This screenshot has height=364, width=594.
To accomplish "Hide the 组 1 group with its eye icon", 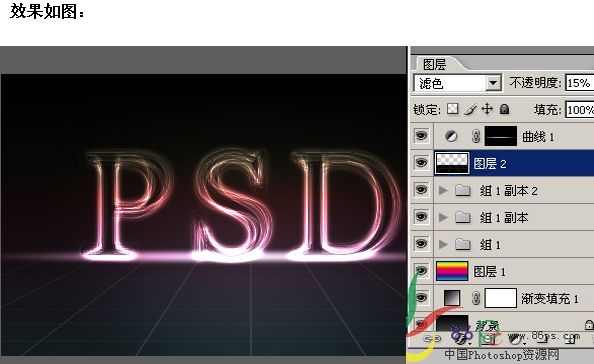I will click(x=421, y=244).
